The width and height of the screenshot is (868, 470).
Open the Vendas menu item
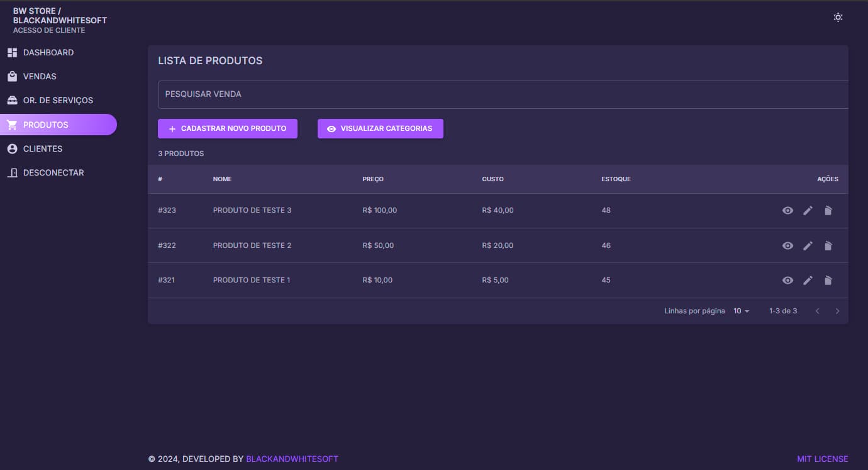click(x=58, y=76)
